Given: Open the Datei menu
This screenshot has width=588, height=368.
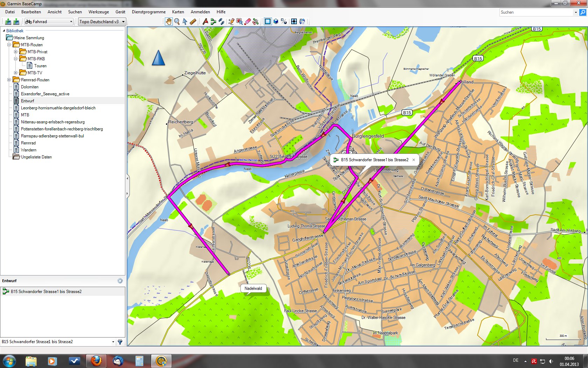Looking at the screenshot, I should tap(10, 12).
